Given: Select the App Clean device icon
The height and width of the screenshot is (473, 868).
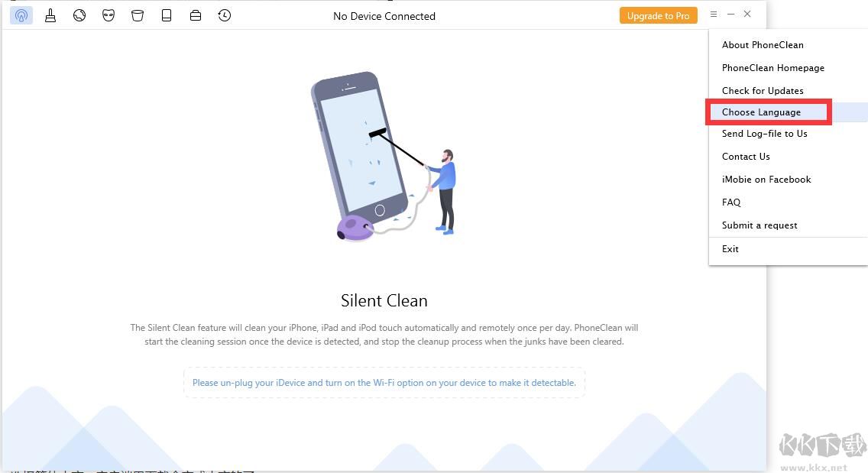Looking at the screenshot, I should (167, 15).
